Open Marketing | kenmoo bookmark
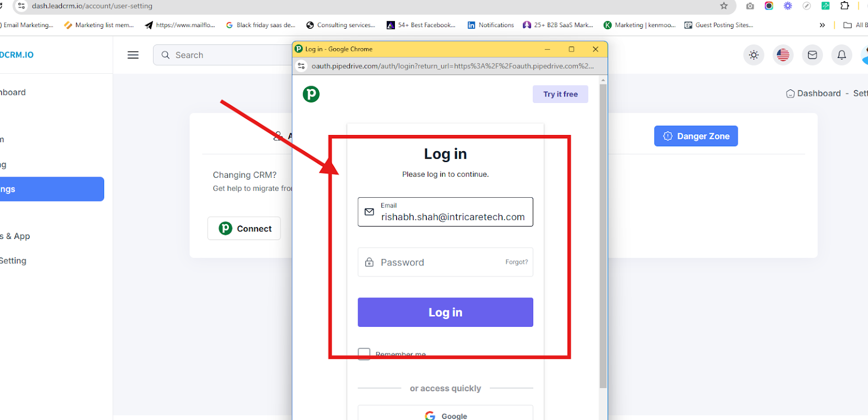The height and width of the screenshot is (420, 868). pos(640,25)
